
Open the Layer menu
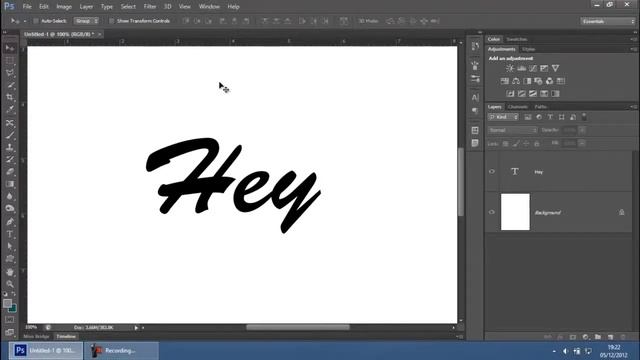(x=86, y=7)
